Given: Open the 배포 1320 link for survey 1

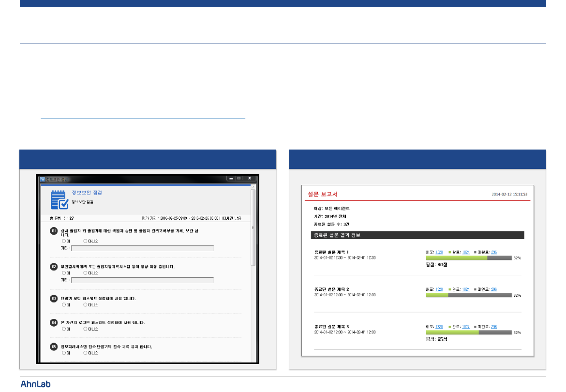Looking at the screenshot, I should (x=439, y=252).
